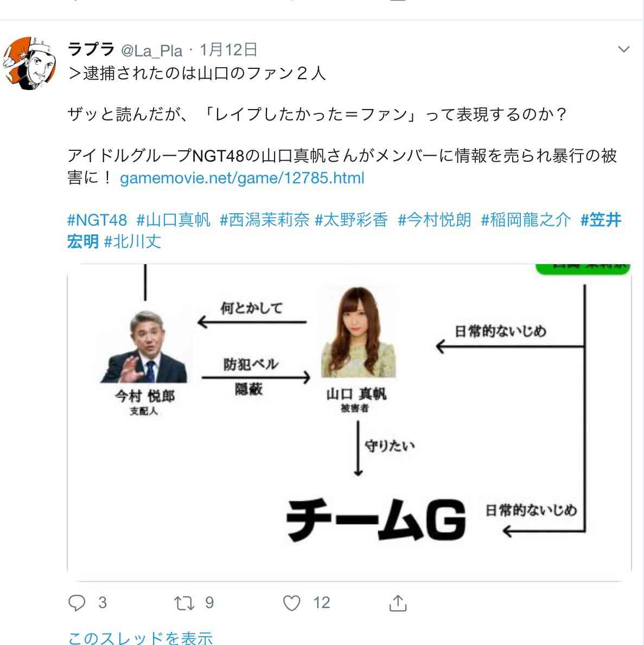This screenshot has width=644, height=645.
Task: Open the 1月12日 tweet timestamp
Action: (228, 50)
